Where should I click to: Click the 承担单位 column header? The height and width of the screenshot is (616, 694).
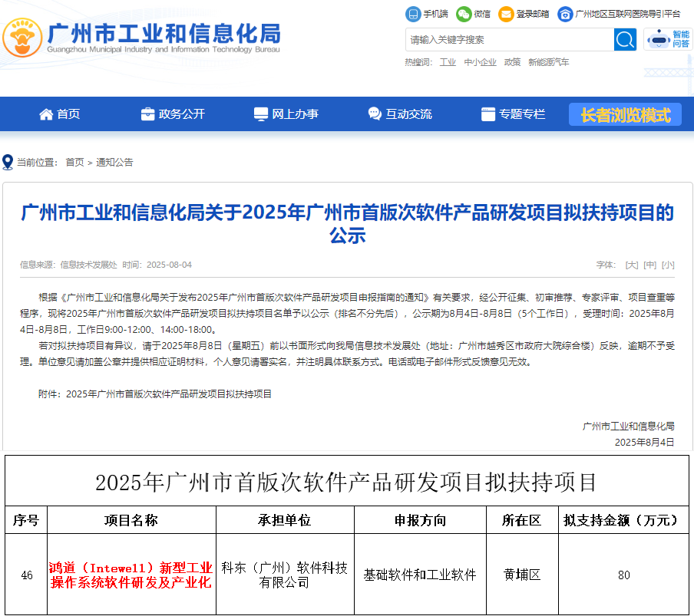click(x=285, y=520)
